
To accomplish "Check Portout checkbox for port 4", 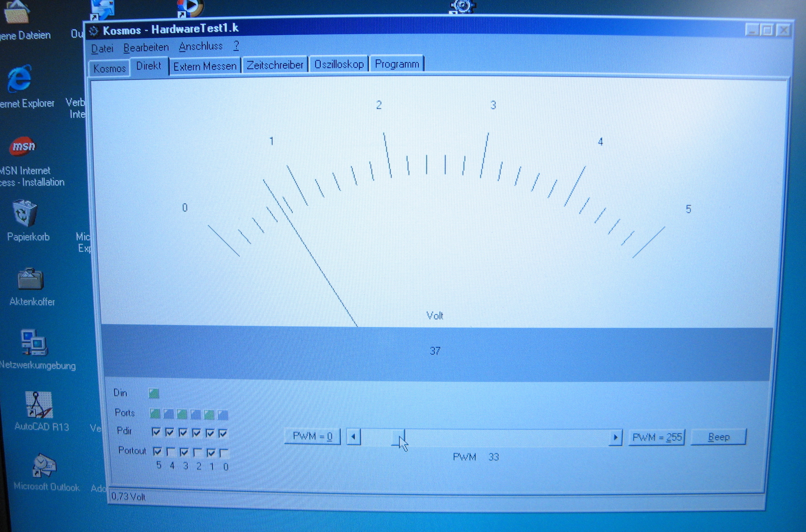I will coord(171,452).
